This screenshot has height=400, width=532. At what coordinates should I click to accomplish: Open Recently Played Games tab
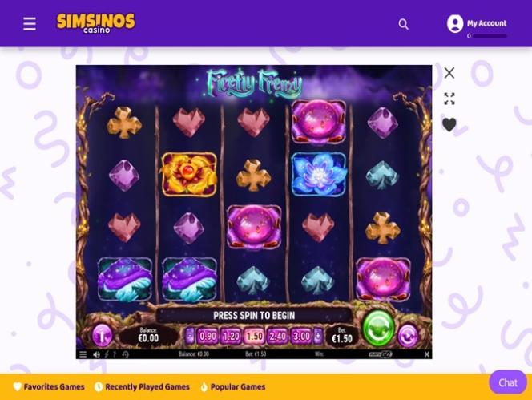(x=142, y=386)
